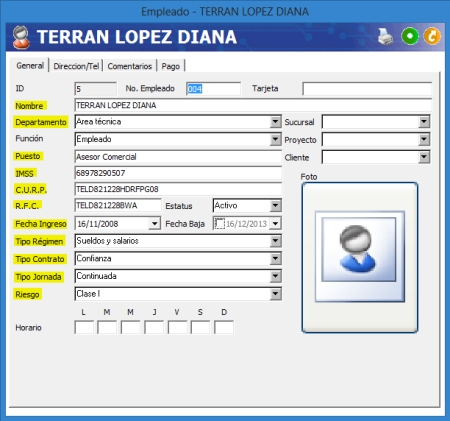Click the employee avatar icon beside name

coord(21,37)
